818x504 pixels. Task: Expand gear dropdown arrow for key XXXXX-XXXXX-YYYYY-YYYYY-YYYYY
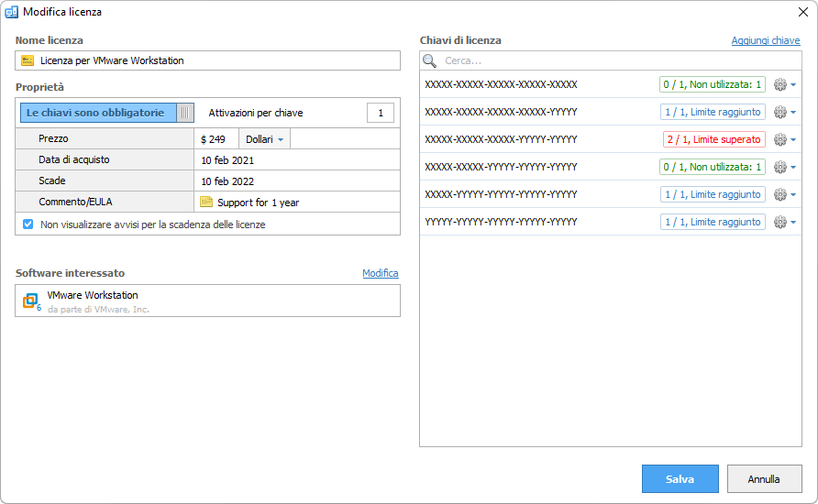pyautogui.click(x=792, y=168)
